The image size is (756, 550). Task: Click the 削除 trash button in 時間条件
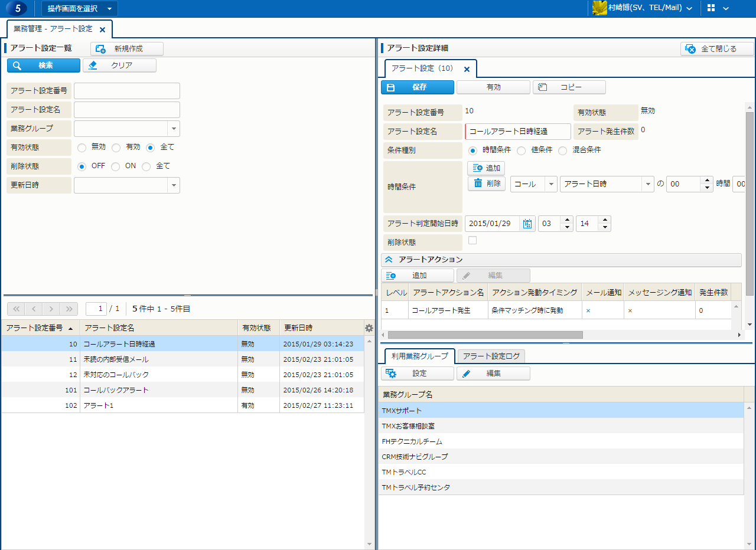click(487, 184)
